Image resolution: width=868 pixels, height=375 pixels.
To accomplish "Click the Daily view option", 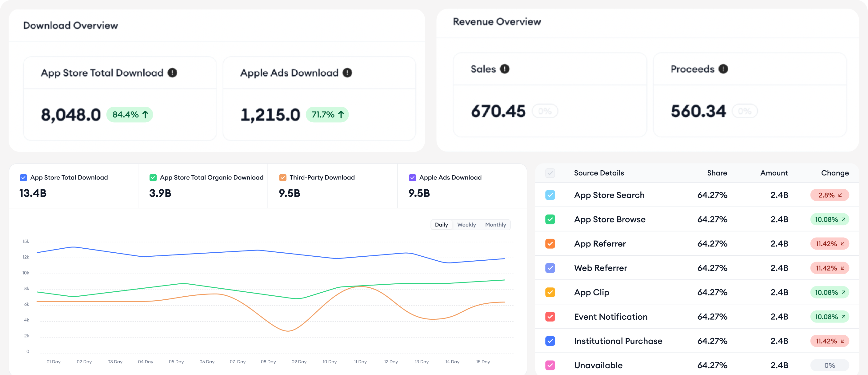I will click(x=442, y=224).
